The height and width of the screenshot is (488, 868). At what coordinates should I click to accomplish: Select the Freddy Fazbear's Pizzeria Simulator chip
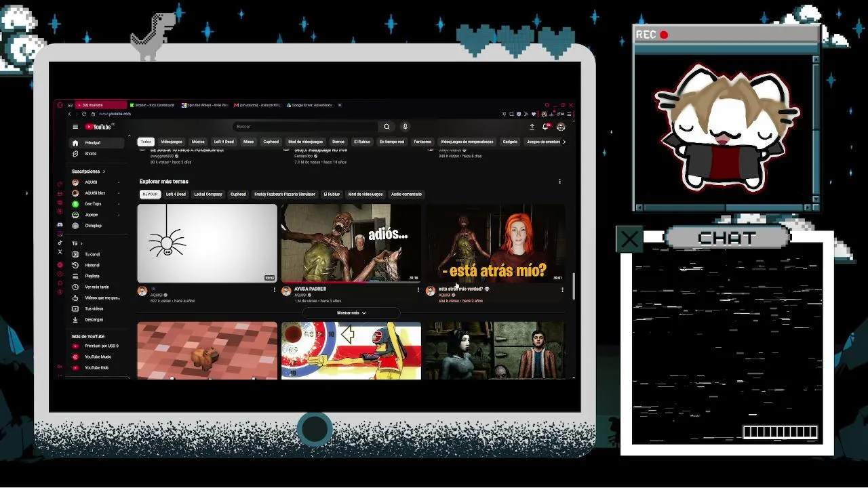(285, 195)
